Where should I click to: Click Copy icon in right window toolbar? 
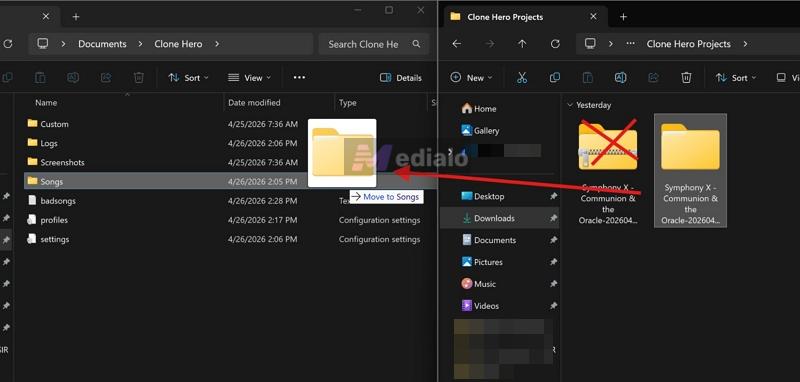[x=555, y=78]
